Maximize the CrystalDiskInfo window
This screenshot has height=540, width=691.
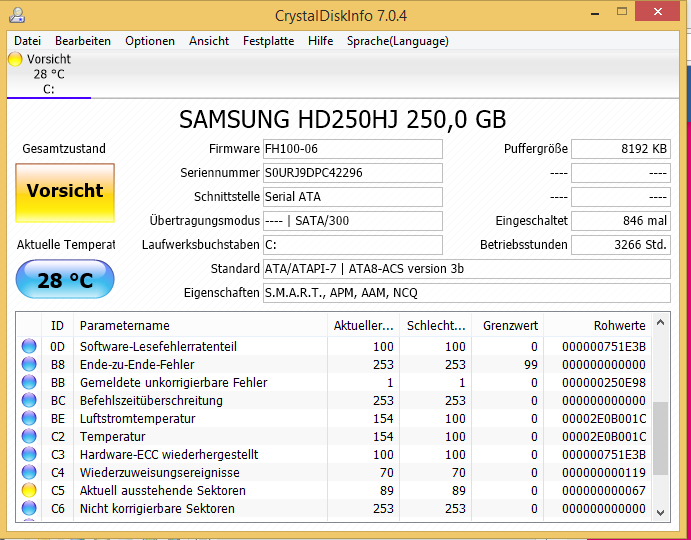tap(622, 12)
